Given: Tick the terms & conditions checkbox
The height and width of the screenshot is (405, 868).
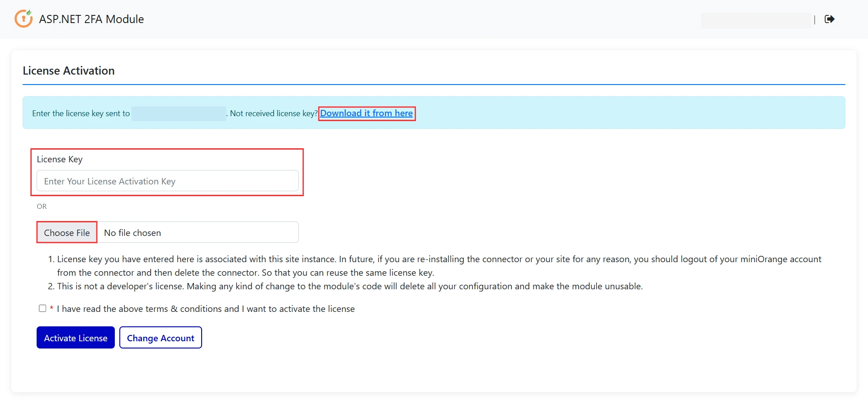Looking at the screenshot, I should 42,308.
